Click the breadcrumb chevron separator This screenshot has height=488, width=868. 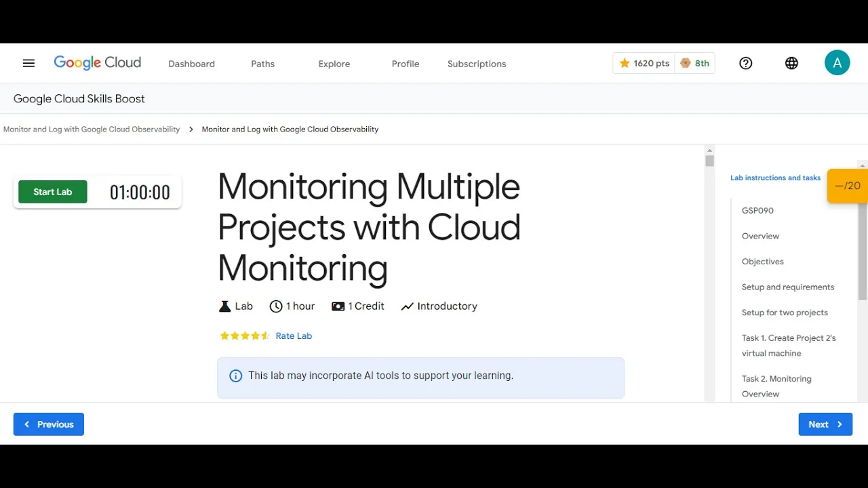[191, 129]
